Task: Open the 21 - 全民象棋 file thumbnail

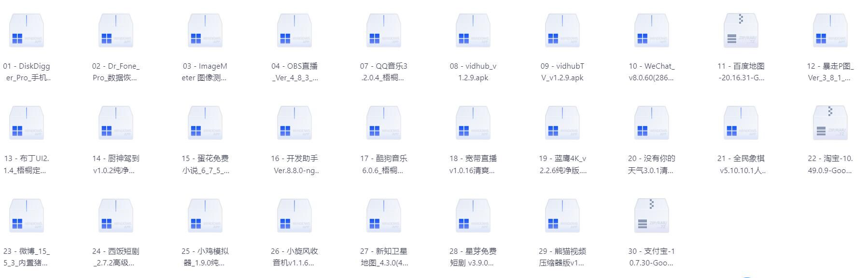Action: tap(741, 123)
